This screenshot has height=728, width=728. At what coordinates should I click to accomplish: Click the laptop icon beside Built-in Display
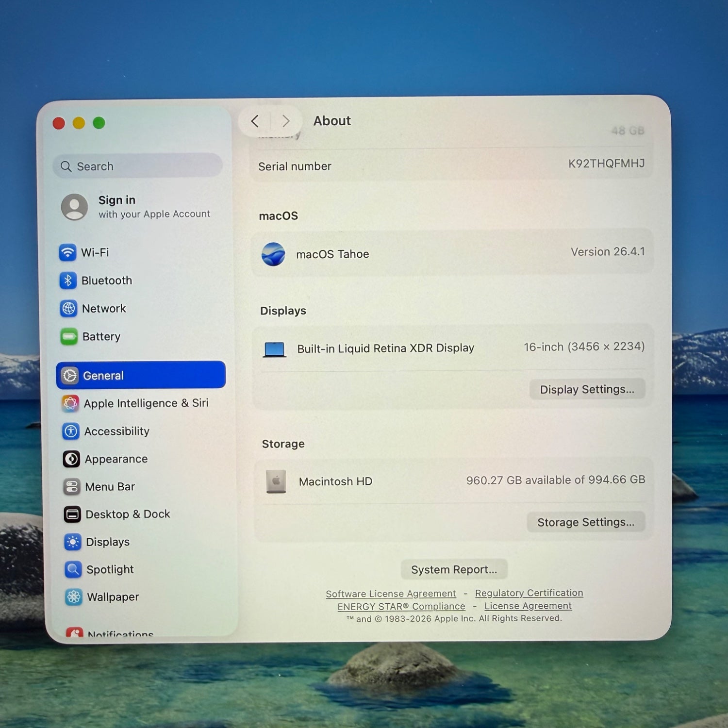274,349
